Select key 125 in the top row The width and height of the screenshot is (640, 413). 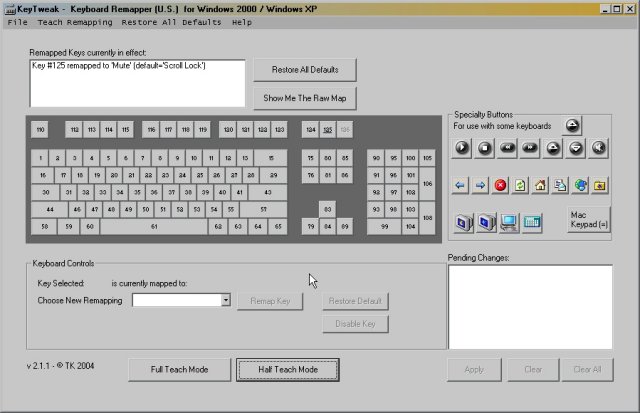click(328, 130)
